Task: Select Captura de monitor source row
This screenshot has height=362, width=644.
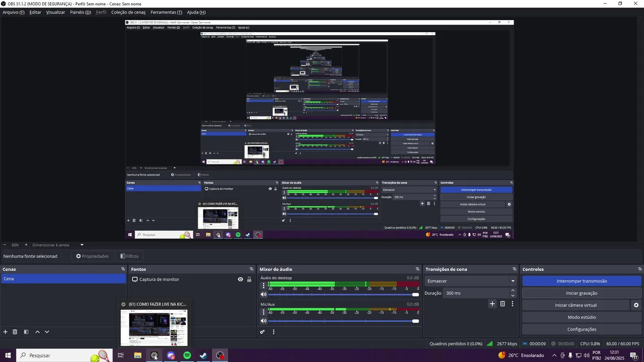Action: (191, 280)
